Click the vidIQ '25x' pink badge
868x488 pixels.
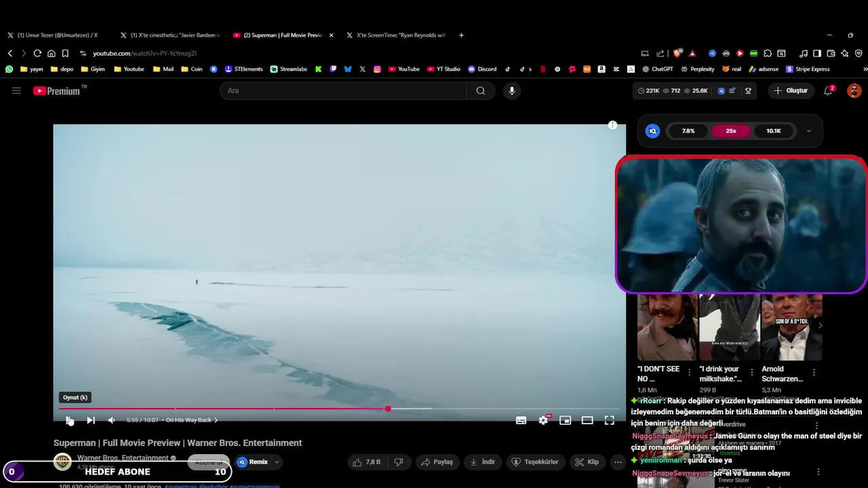click(x=731, y=131)
